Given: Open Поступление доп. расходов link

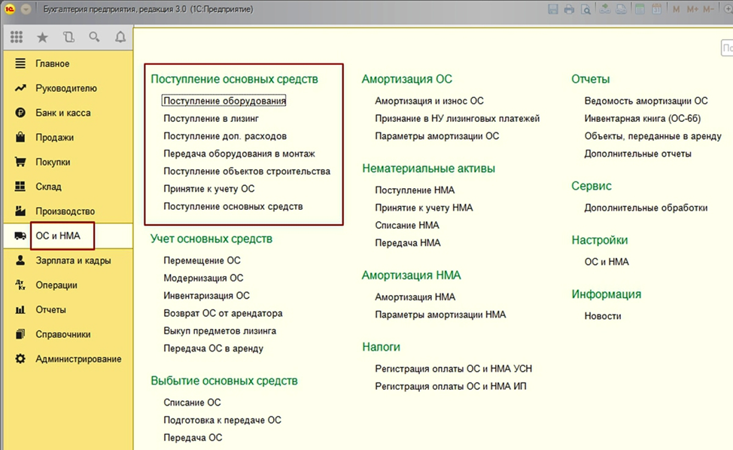Looking at the screenshot, I should 225,136.
